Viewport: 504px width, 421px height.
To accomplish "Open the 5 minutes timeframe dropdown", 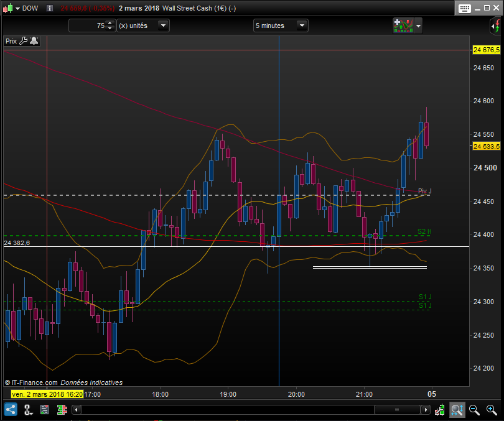I will 280,25.
